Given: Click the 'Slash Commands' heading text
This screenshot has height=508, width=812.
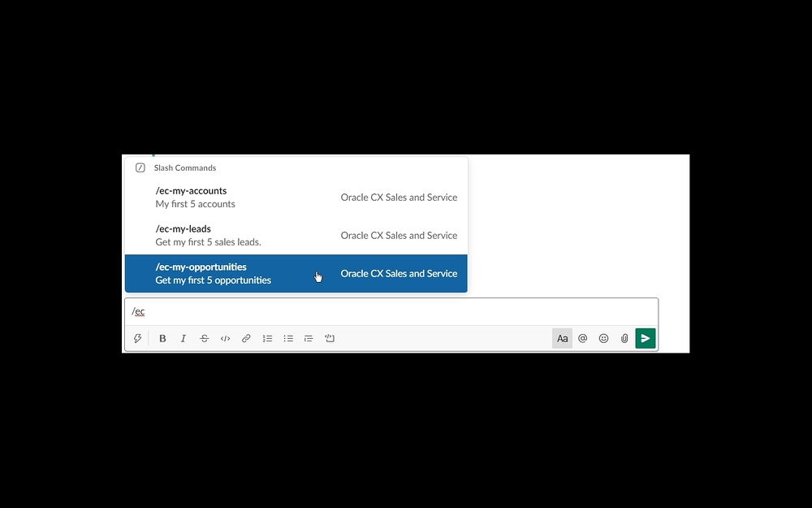Looking at the screenshot, I should pos(185,168).
